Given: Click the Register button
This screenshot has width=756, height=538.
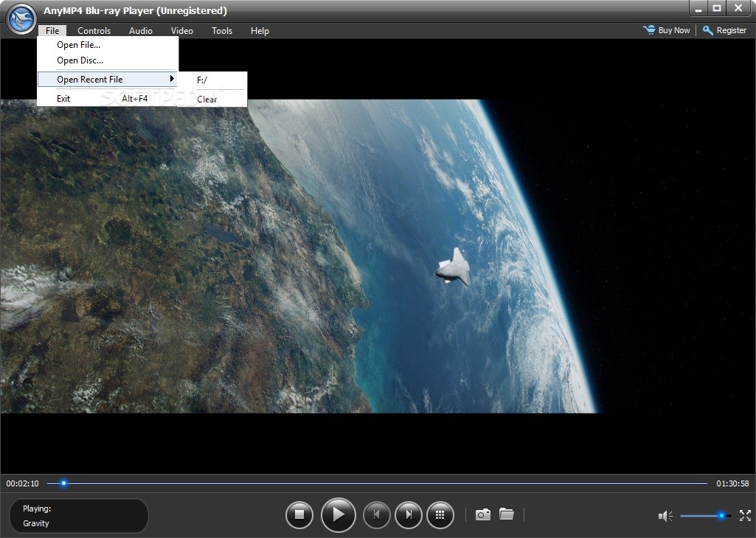Looking at the screenshot, I should (724, 30).
